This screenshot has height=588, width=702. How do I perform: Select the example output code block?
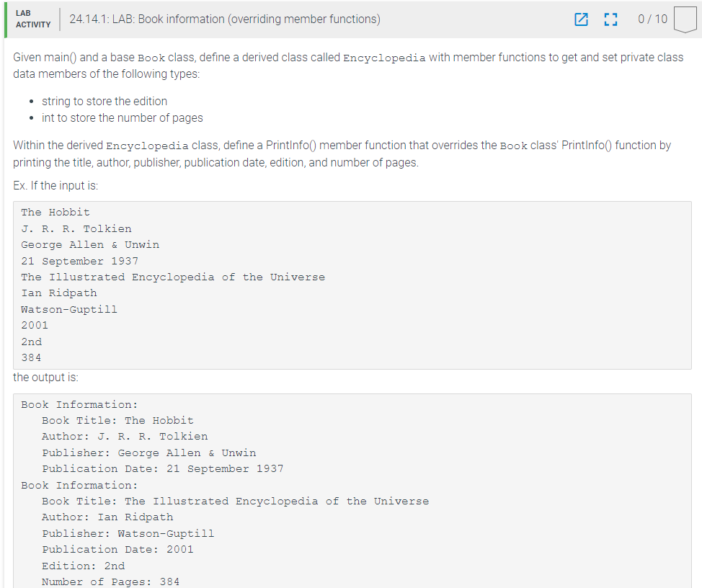click(x=352, y=490)
